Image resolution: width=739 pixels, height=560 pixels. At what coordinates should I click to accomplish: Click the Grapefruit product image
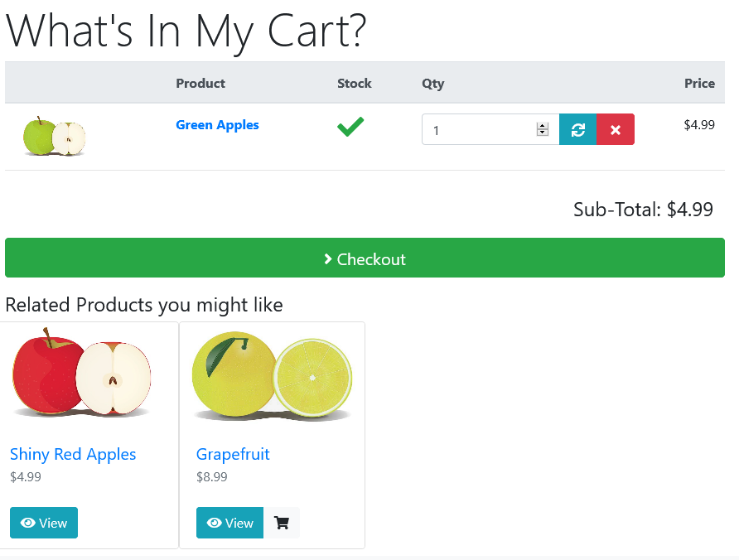tap(272, 376)
